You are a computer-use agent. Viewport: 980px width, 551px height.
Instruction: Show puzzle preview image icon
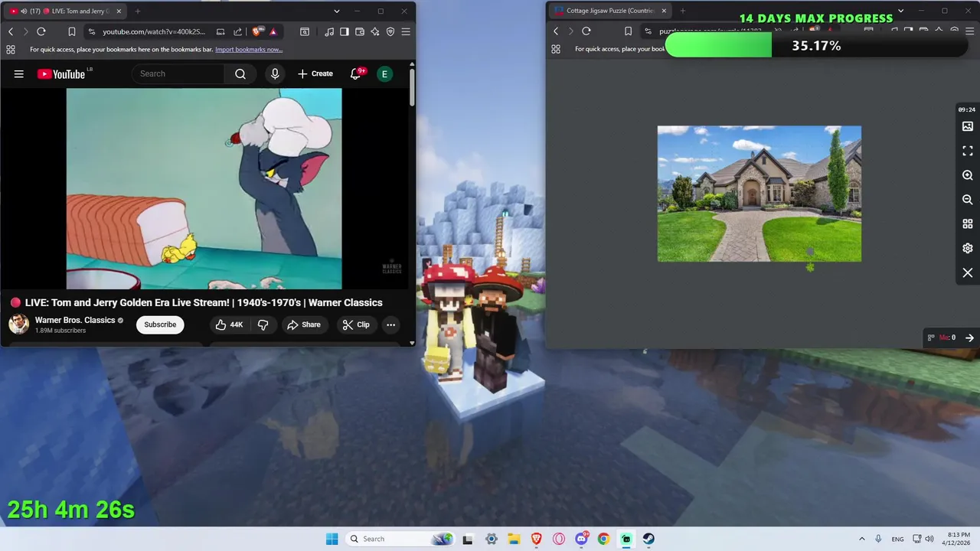[968, 126]
